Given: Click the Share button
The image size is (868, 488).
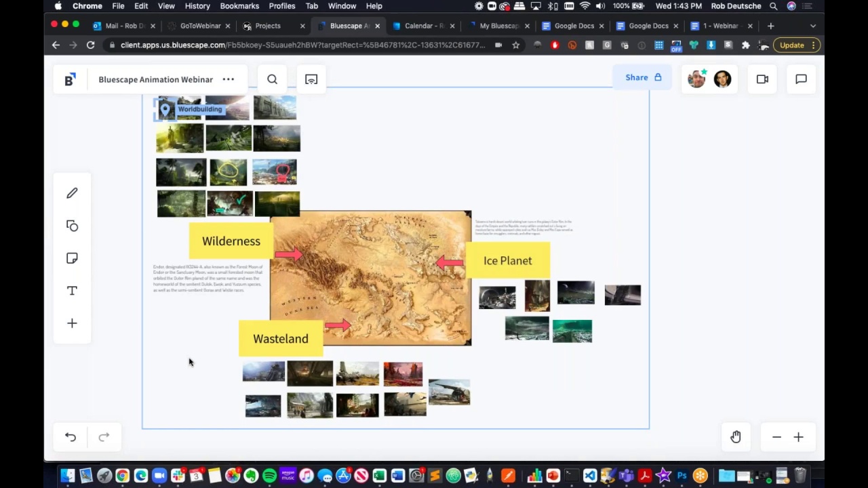Looking at the screenshot, I should tap(642, 77).
